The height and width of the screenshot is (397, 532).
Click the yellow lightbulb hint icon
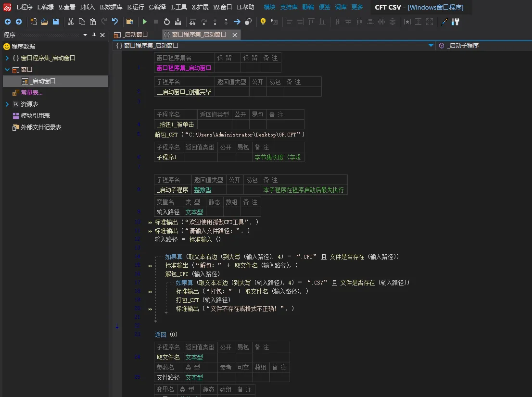click(x=263, y=22)
